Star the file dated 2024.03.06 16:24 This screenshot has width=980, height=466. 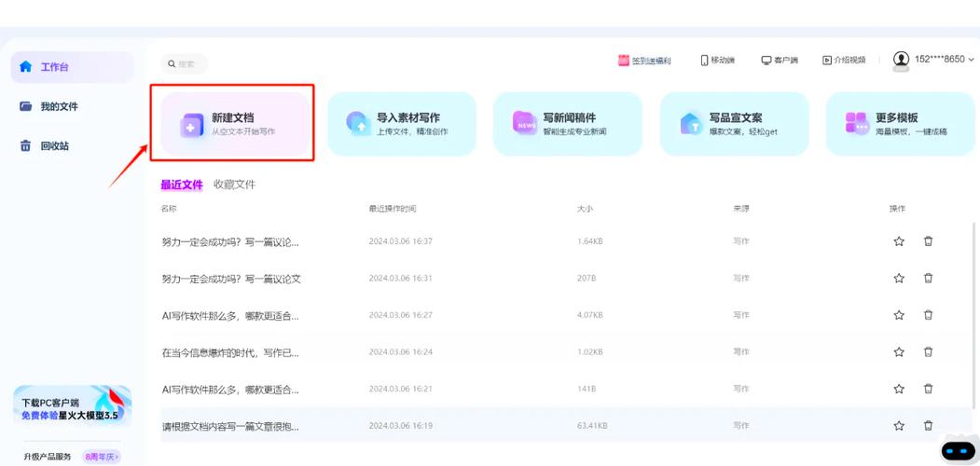[x=899, y=352]
